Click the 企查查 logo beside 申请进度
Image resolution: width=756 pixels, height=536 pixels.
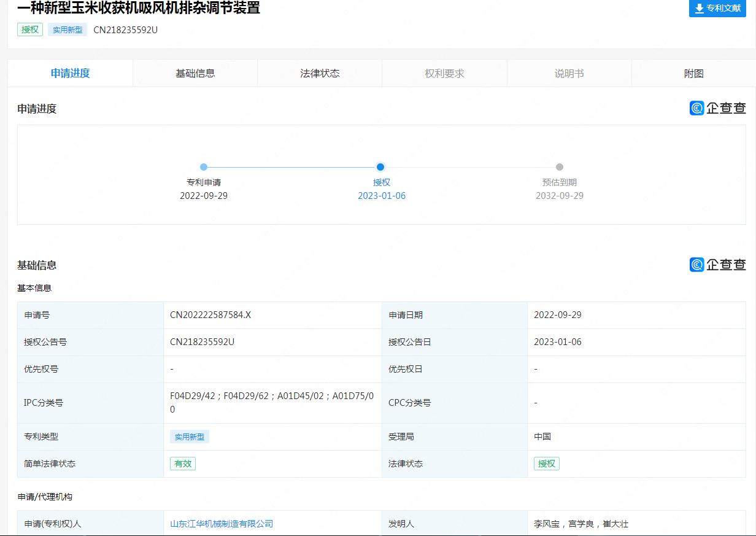coord(717,108)
